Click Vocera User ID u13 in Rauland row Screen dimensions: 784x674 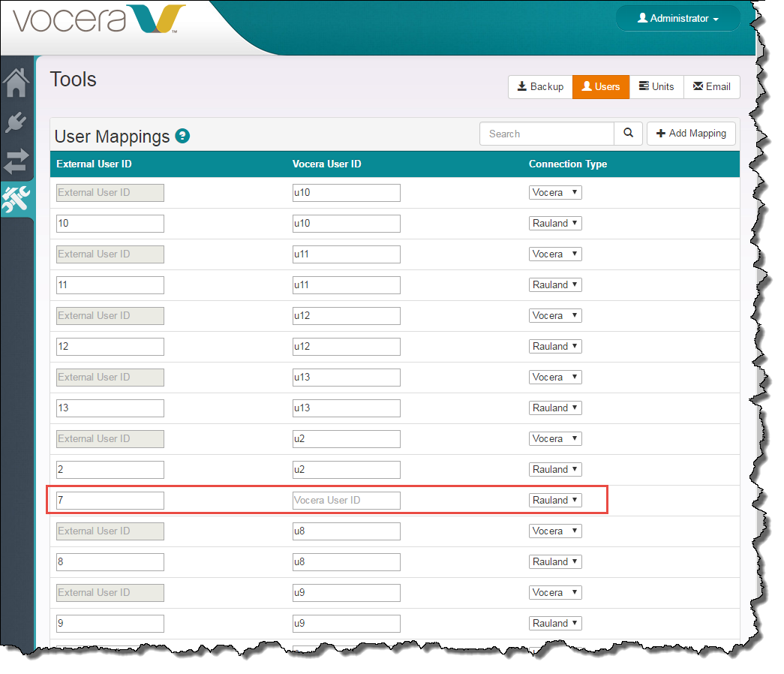point(346,408)
